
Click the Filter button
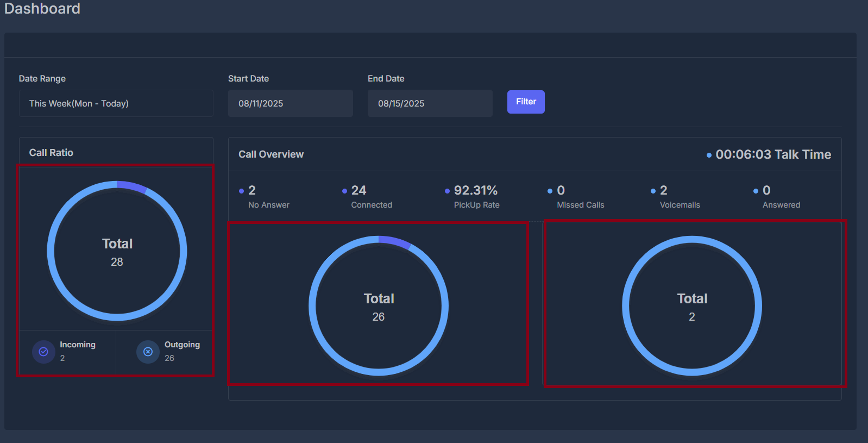526,102
